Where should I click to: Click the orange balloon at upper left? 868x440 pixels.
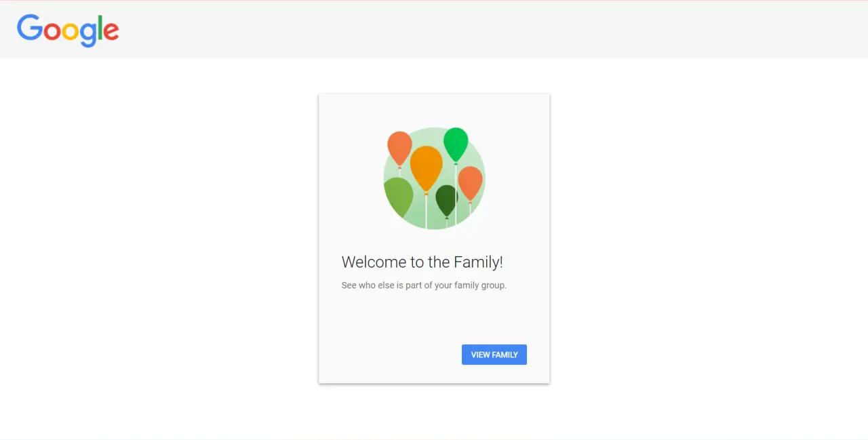(399, 148)
